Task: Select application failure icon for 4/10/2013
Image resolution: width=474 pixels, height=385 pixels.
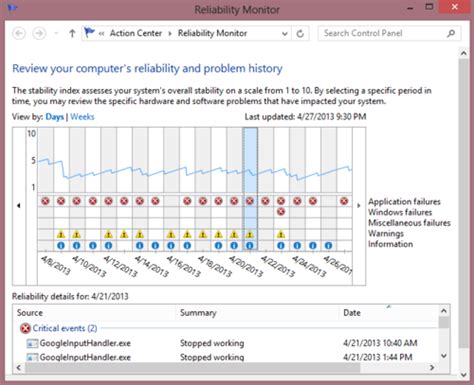Action: point(77,201)
